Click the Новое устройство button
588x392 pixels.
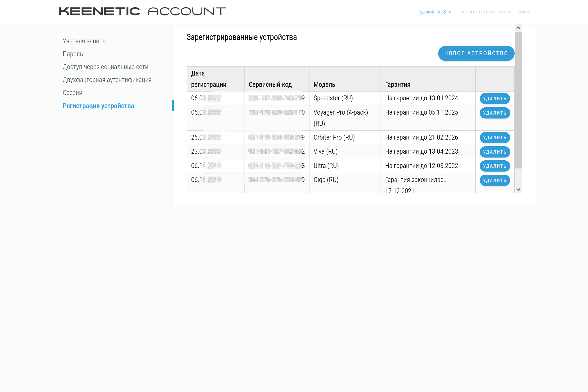[476, 53]
